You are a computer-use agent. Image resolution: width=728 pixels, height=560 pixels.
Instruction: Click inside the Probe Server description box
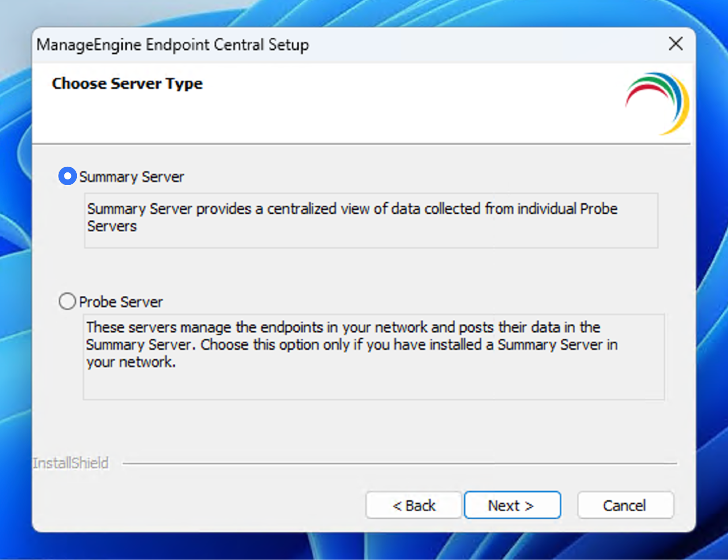tap(374, 357)
